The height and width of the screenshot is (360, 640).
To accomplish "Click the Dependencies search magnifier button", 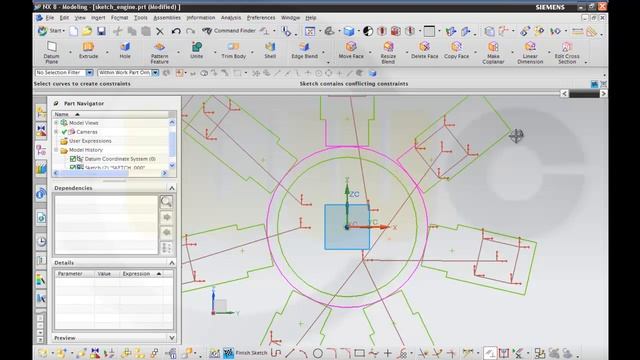I will (x=166, y=202).
